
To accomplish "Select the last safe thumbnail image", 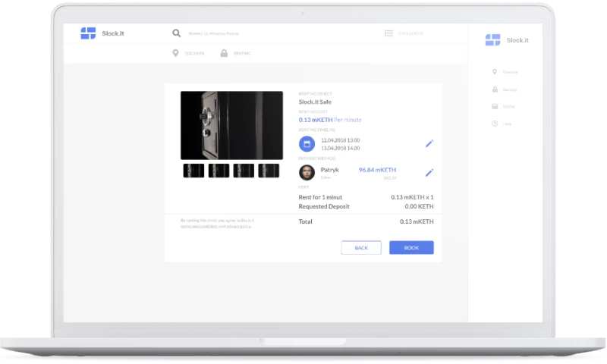I will [269, 171].
